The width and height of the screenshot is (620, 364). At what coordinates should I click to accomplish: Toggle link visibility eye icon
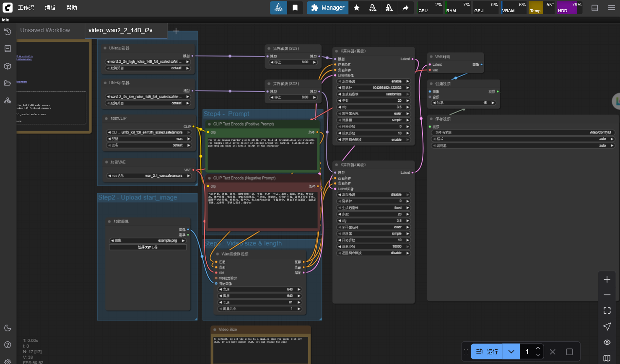607,342
